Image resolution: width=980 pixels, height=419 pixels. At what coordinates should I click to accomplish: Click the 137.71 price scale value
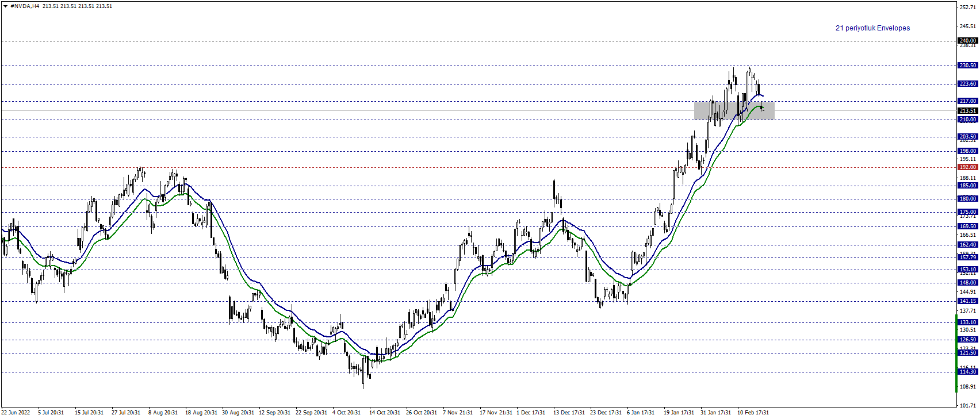[x=968, y=311]
